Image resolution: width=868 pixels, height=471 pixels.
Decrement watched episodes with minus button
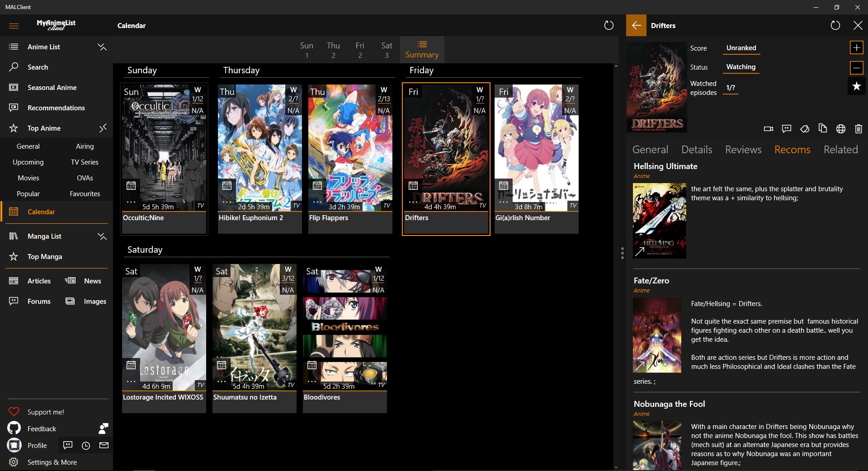click(856, 68)
